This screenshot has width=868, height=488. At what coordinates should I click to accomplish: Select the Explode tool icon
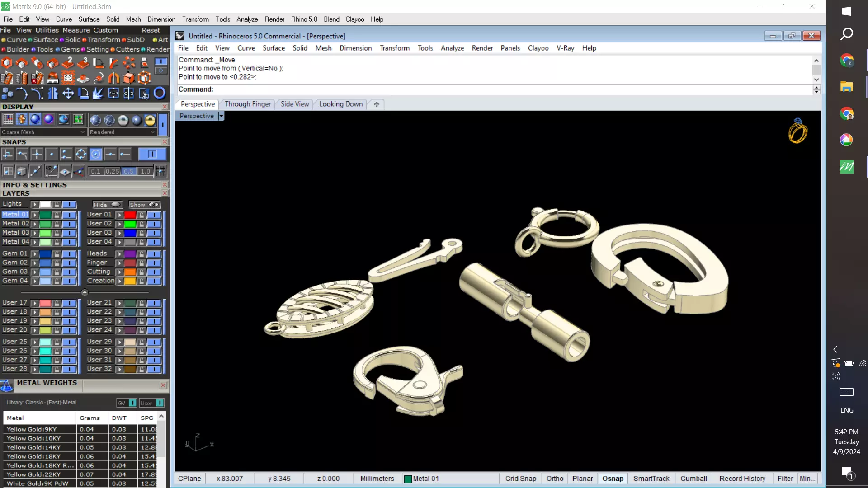pos(98,93)
